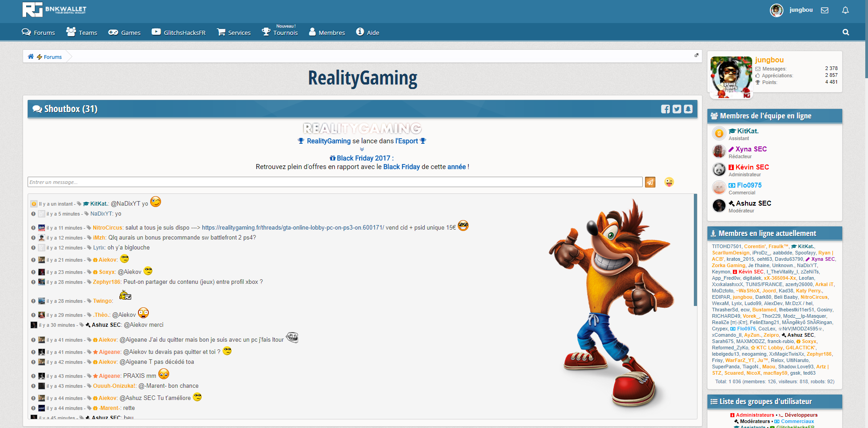Click the Shoutbox Snapchat icon
868x428 pixels.
[x=688, y=109]
